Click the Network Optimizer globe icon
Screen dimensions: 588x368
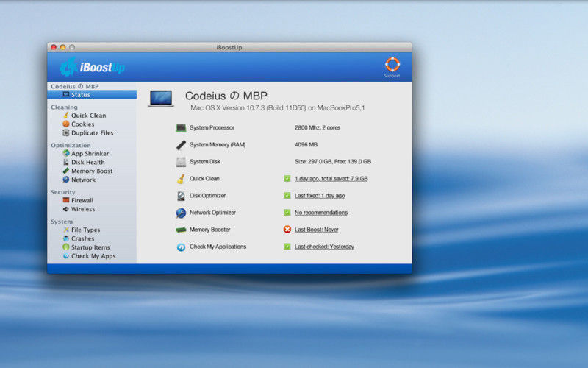(181, 213)
